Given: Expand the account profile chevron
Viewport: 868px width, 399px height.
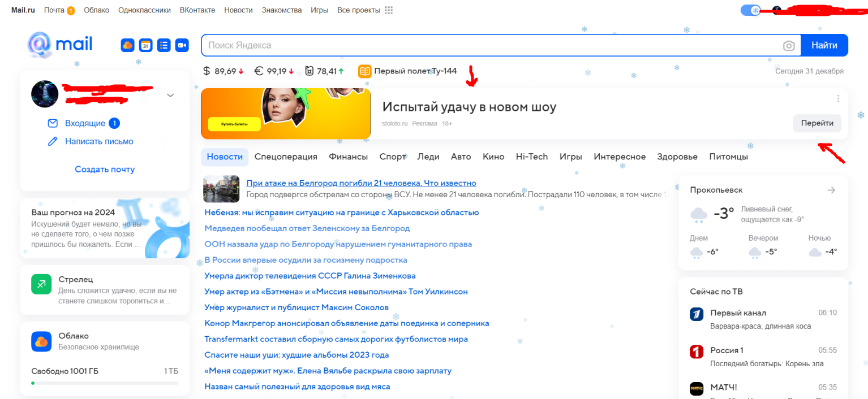Looking at the screenshot, I should 170,95.
